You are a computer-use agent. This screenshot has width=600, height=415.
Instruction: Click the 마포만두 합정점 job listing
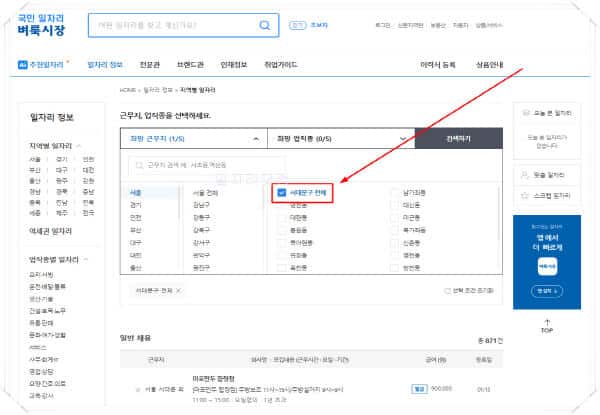[x=214, y=379]
